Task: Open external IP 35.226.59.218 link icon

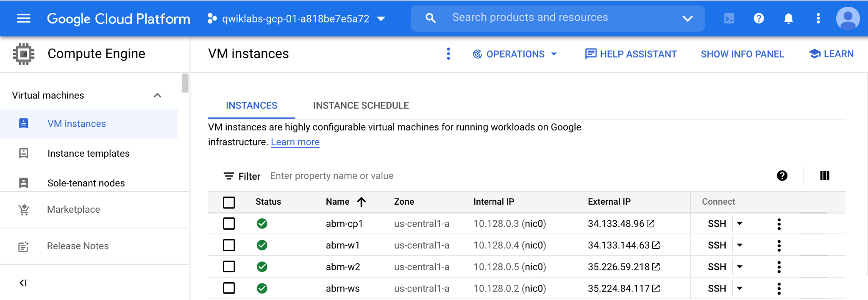Action: click(656, 267)
